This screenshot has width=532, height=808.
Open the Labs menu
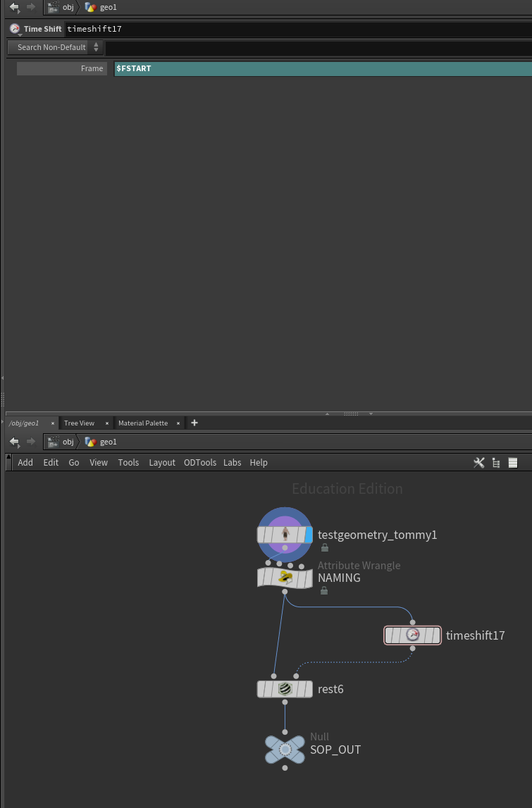(232, 463)
